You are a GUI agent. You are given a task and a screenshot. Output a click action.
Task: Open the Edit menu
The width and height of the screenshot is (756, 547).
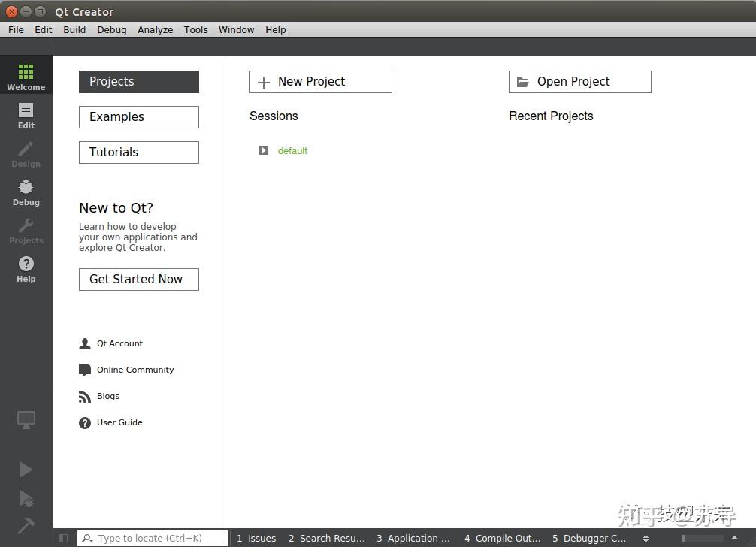44,30
